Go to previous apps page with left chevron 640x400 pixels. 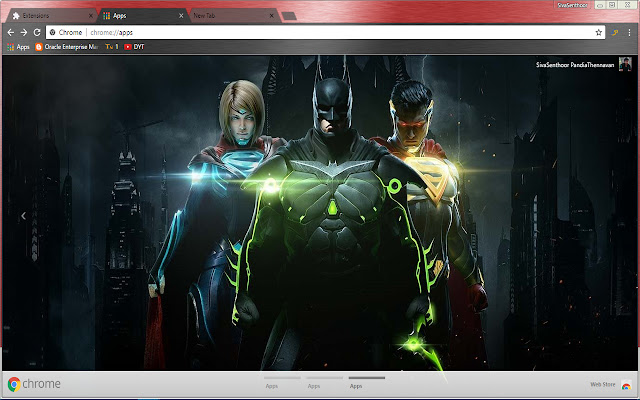click(x=24, y=216)
